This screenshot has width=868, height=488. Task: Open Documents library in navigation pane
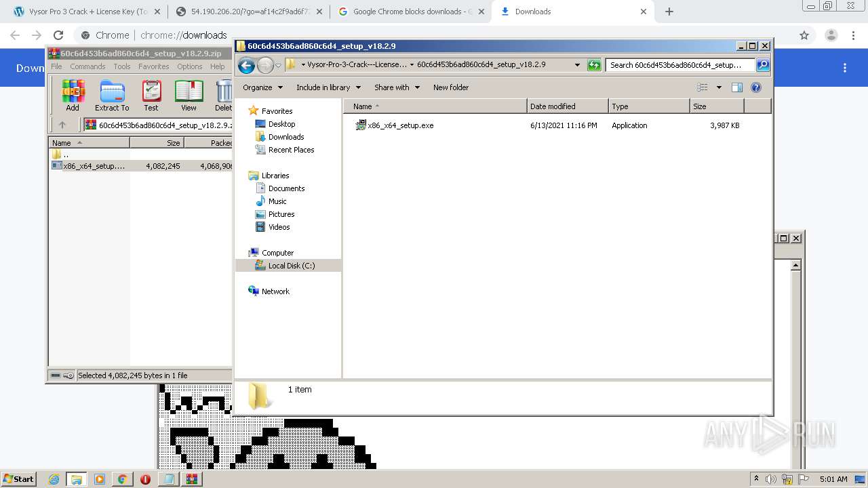pyautogui.click(x=286, y=188)
